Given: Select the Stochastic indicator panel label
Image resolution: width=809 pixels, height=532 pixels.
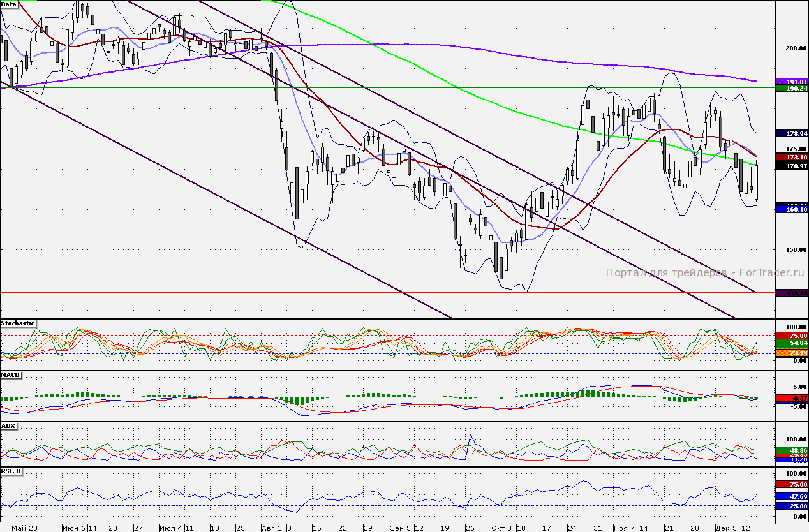Looking at the screenshot, I should point(18,323).
